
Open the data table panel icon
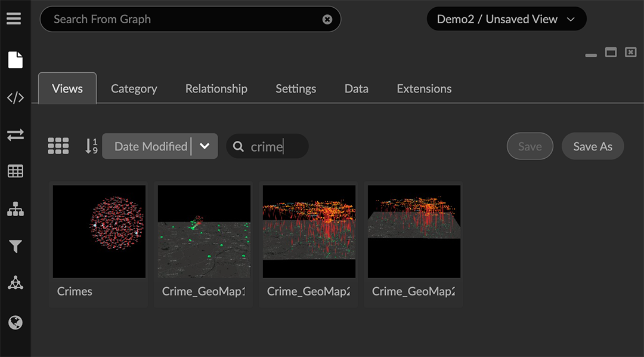[15, 171]
